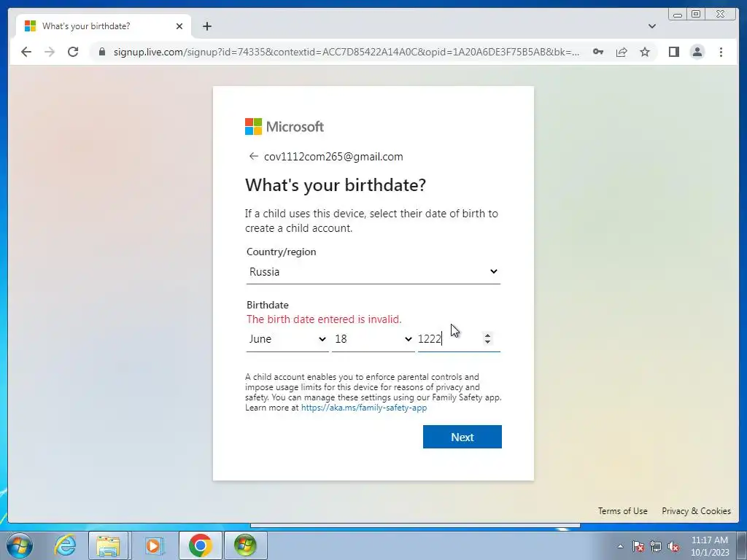Open the Privacy & Cookies link
The height and width of the screenshot is (560, 747).
[x=696, y=511]
